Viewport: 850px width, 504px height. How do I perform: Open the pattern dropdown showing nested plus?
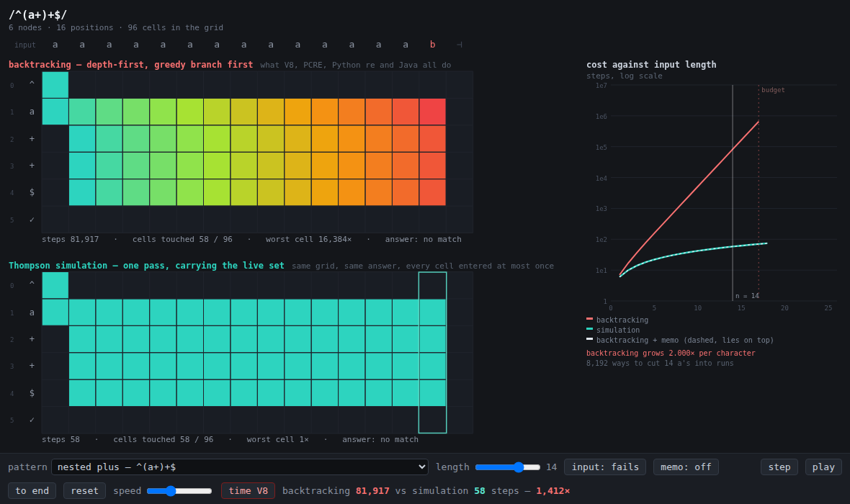point(240,467)
